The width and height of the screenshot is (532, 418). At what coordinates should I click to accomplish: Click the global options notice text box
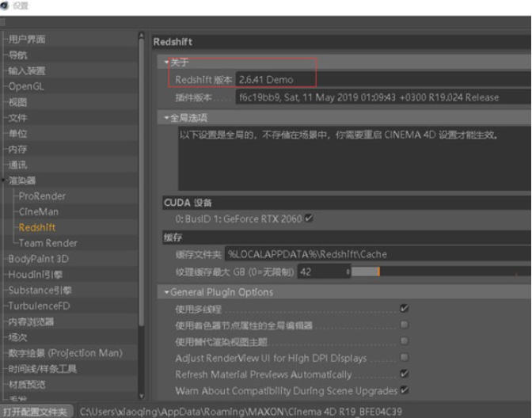pyautogui.click(x=355, y=159)
